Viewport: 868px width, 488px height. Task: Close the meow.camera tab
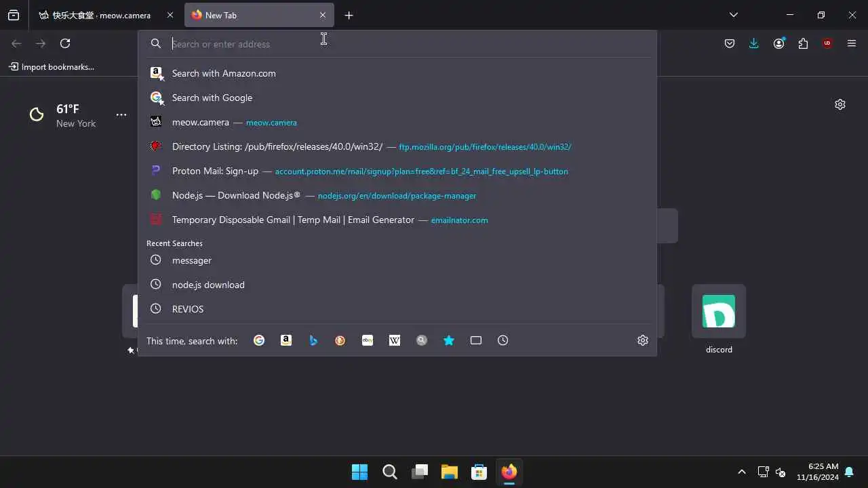point(170,15)
